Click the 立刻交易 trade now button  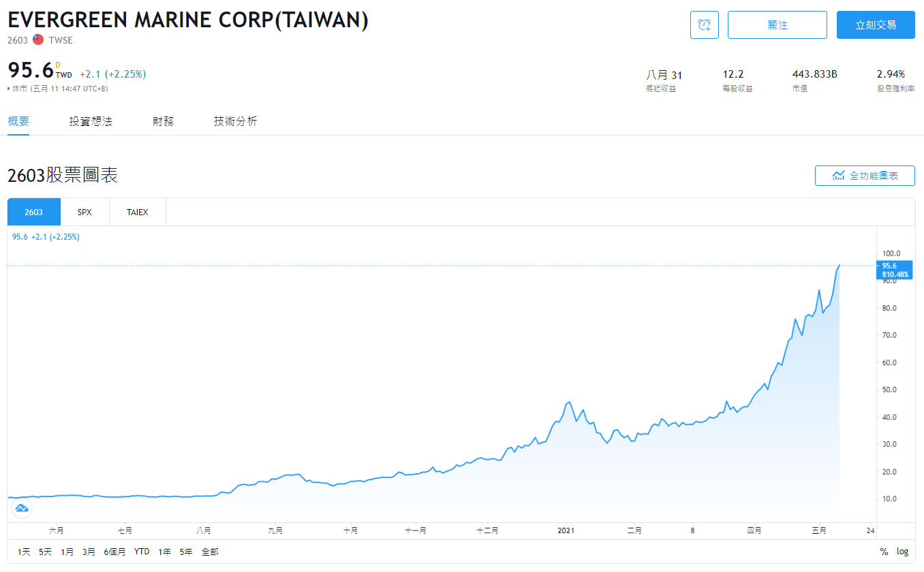point(876,25)
